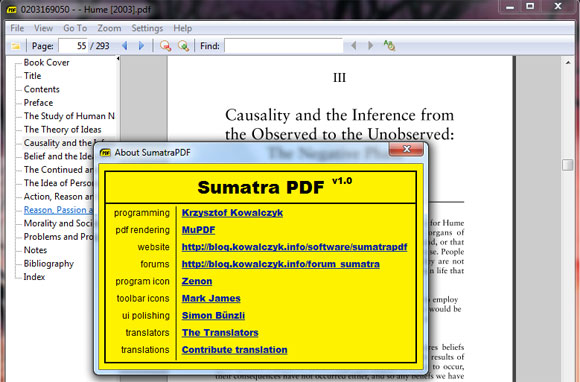Close the About SumatraPDF dialog
The width and height of the screenshot is (580, 382).
(x=406, y=149)
